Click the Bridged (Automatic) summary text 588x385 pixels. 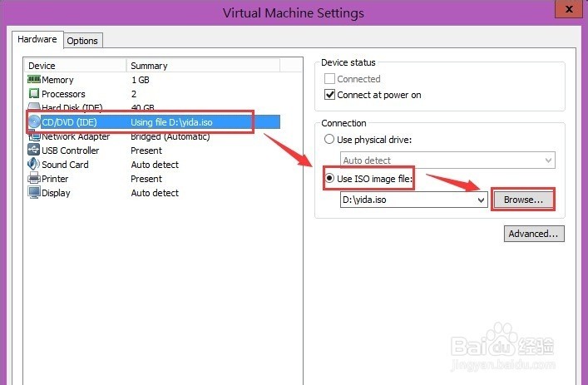point(170,136)
